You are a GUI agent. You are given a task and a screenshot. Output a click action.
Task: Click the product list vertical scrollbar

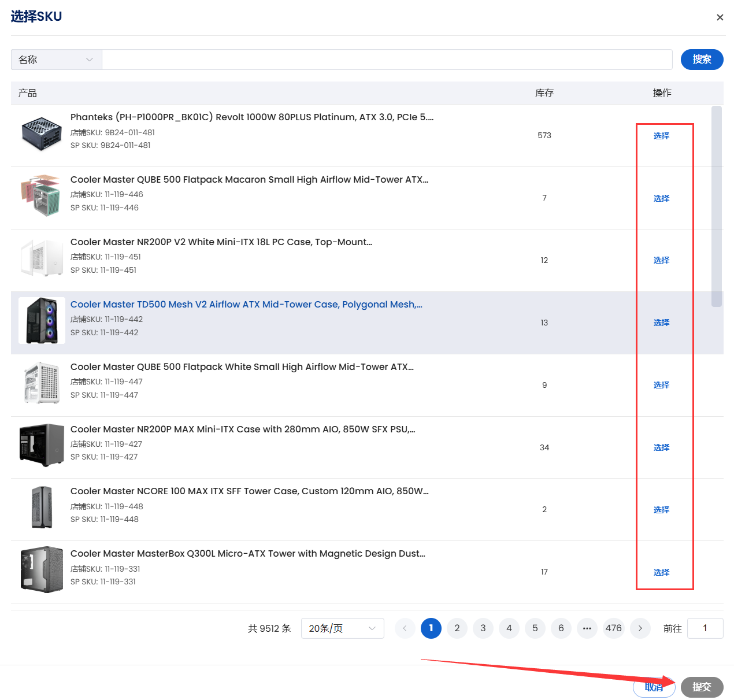717,206
